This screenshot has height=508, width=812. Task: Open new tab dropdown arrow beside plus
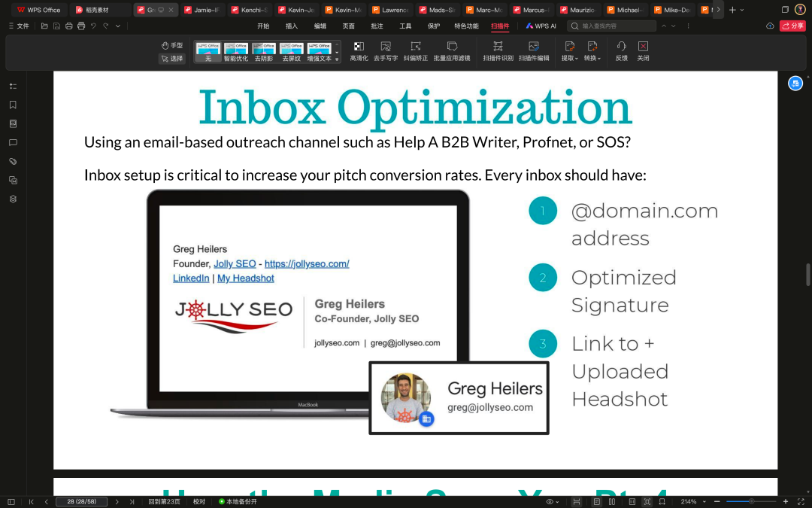[x=742, y=10]
